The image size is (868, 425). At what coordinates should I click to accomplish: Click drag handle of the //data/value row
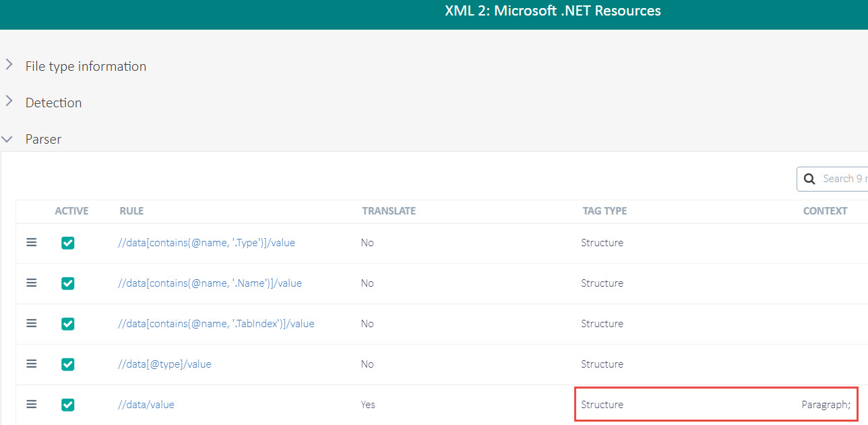32,405
